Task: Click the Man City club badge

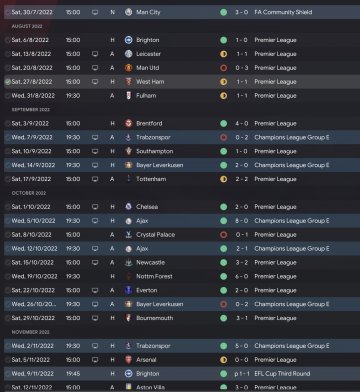Action: [128, 12]
